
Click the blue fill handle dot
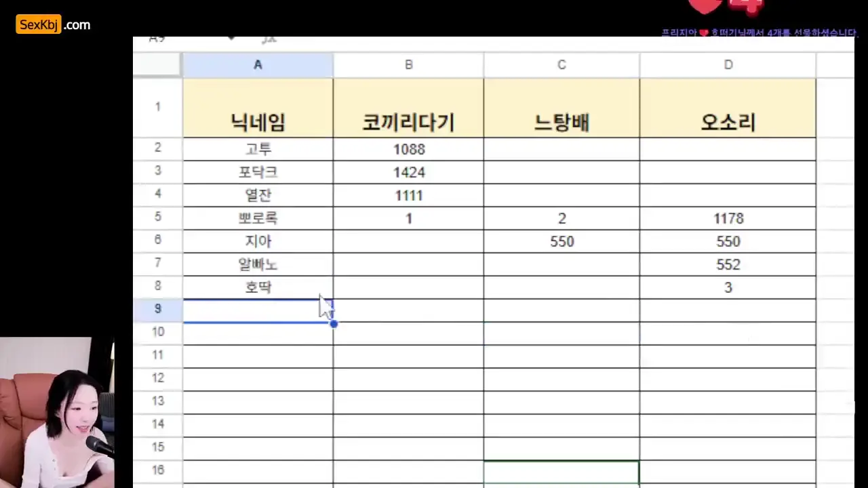pyautogui.click(x=333, y=323)
